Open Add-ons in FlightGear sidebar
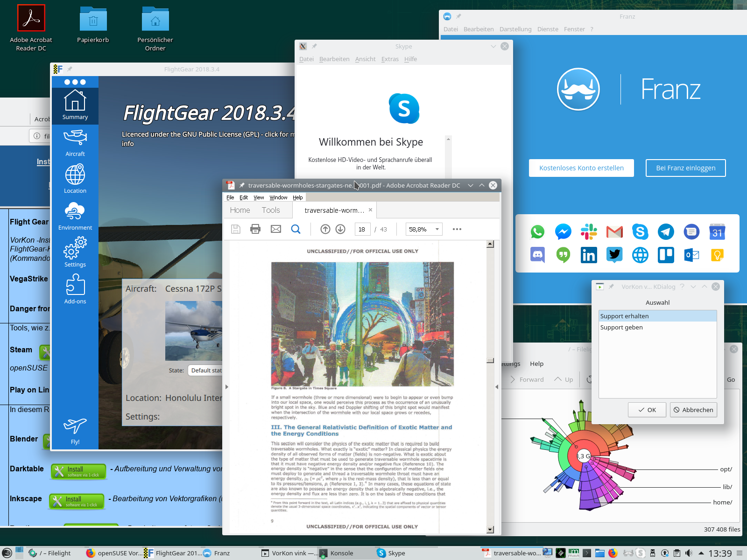747x560 pixels. coord(75,289)
